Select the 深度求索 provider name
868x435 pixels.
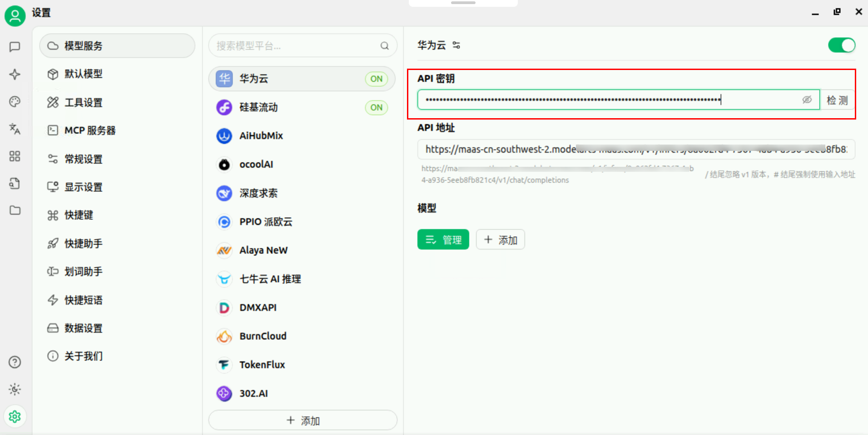point(258,193)
